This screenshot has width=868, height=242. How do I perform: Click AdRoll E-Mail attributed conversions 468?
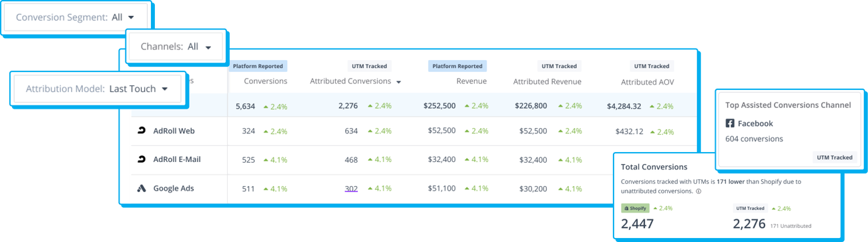point(351,160)
